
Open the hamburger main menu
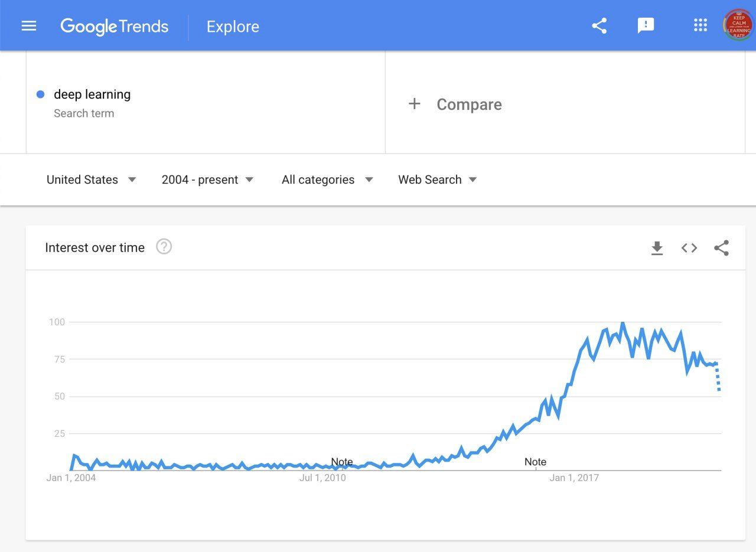(29, 26)
